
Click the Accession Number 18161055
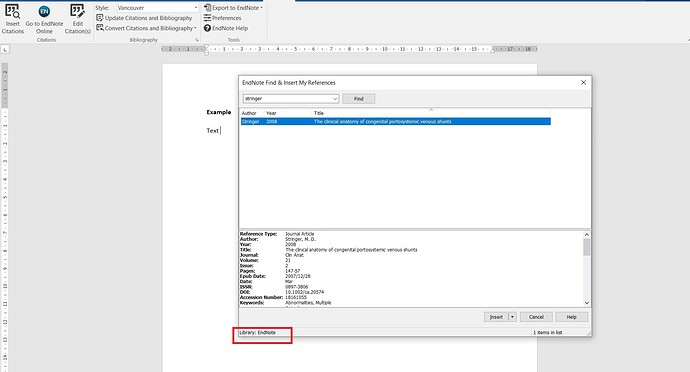tap(296, 297)
